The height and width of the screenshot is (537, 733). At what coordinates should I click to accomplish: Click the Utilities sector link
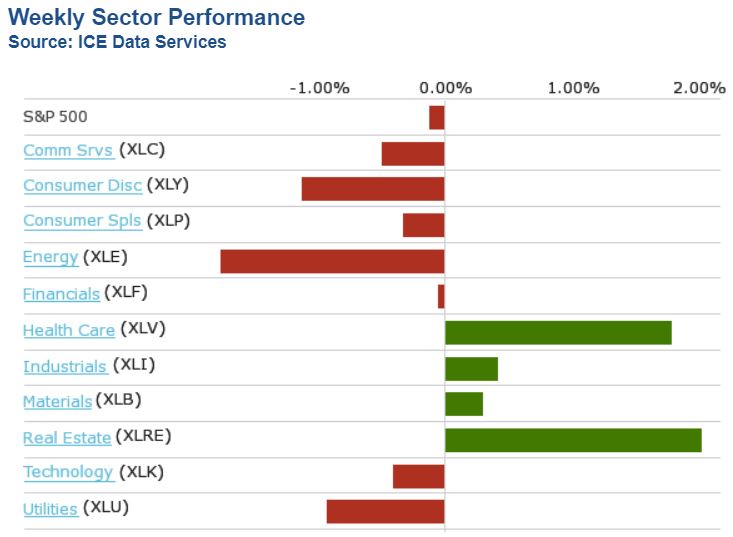pos(50,509)
